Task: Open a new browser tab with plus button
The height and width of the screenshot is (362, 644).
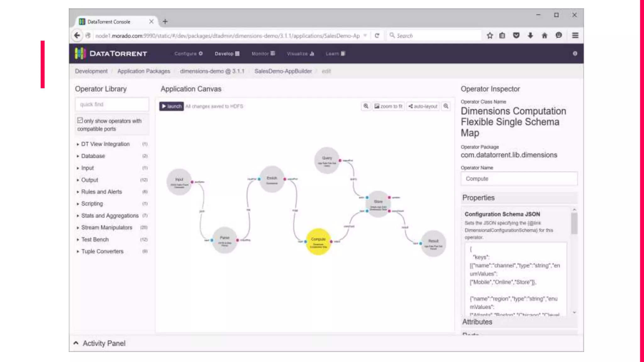Action: click(x=165, y=21)
